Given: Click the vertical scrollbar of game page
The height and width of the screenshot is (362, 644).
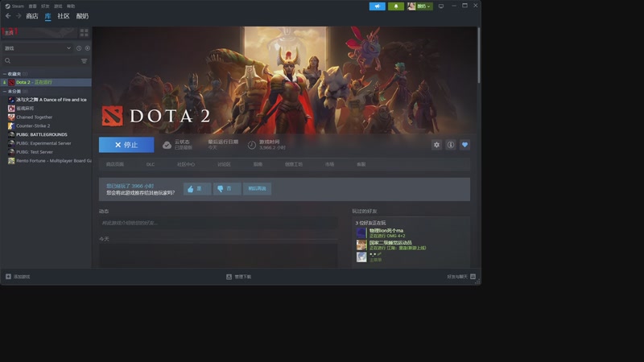Looking at the screenshot, I should (479, 56).
